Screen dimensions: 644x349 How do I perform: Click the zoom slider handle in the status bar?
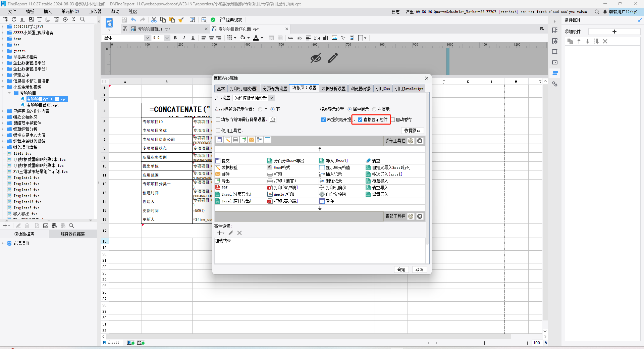pos(484,343)
